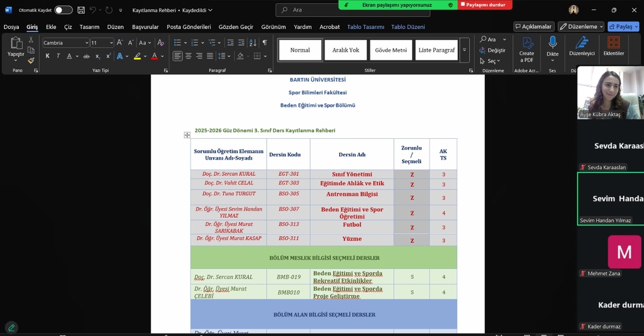644x336 pixels.
Task: Apply the Aralık Yok style
Action: tap(345, 50)
